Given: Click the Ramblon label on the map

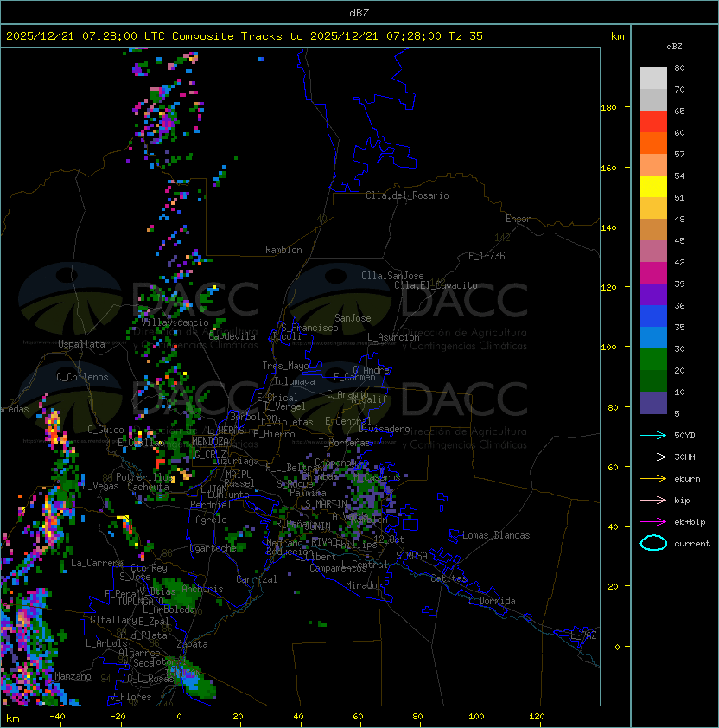Looking at the screenshot, I should pos(283,250).
